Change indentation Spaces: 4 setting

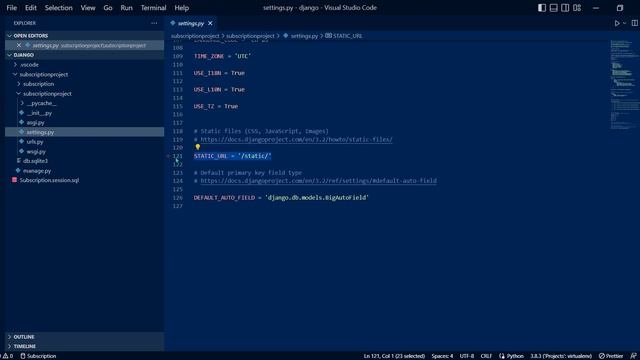tap(442, 356)
